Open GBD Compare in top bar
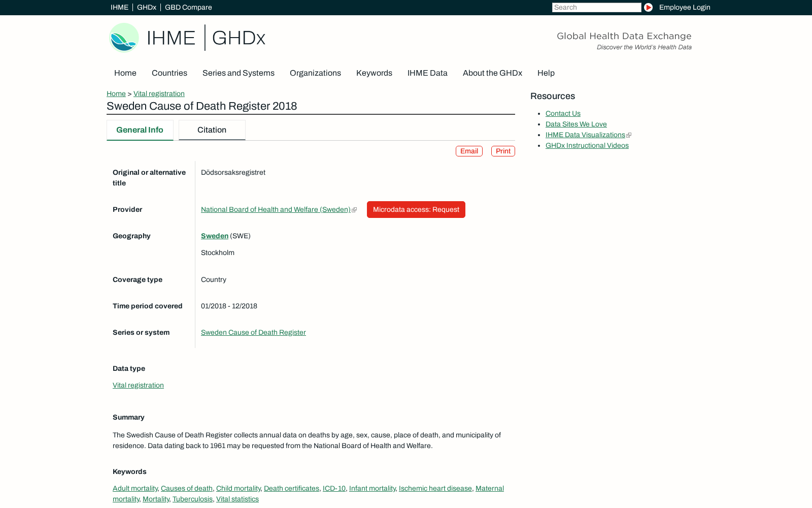The width and height of the screenshot is (812, 508). (188, 7)
